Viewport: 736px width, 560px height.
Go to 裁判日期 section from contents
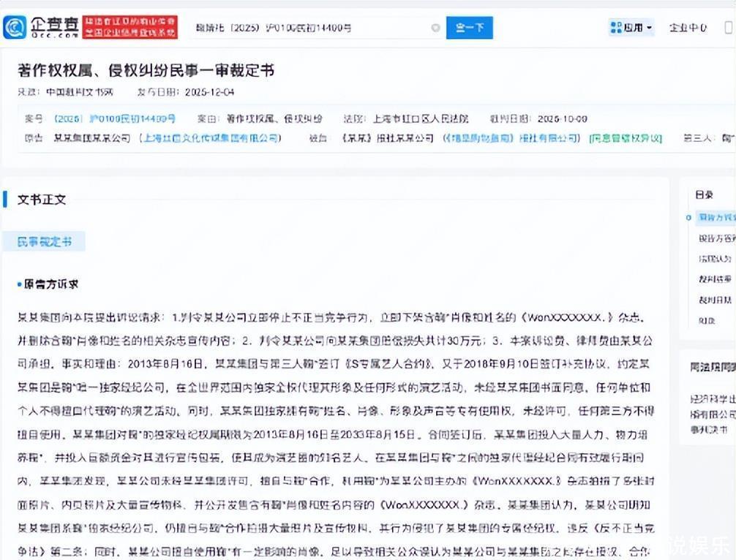[713, 300]
